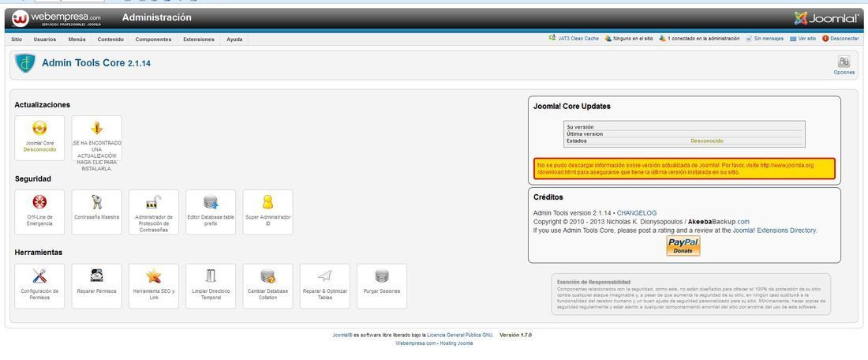
Task: Click the PayPal Donate button
Action: pos(683,246)
